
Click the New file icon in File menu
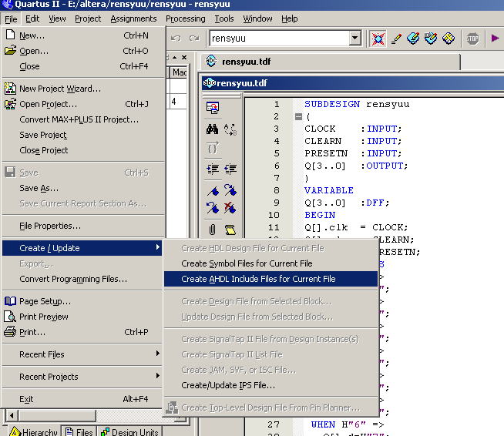point(11,35)
